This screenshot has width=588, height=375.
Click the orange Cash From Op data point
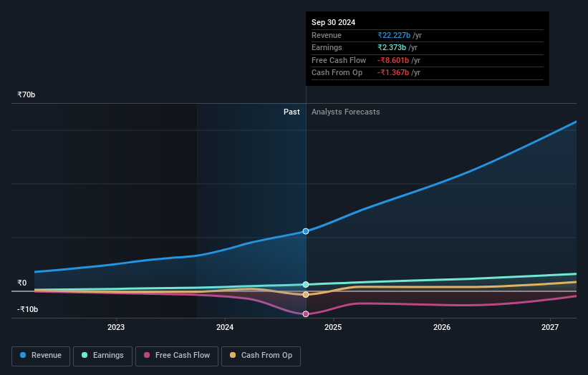pos(306,294)
